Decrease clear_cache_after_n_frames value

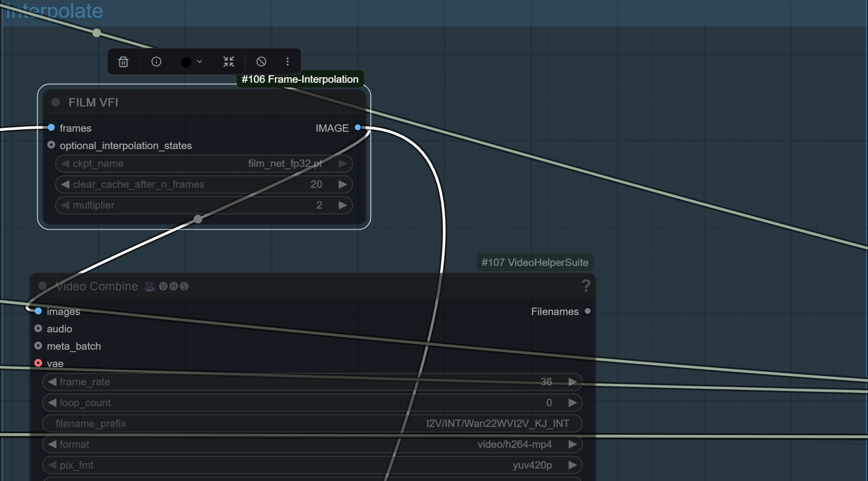click(x=65, y=184)
